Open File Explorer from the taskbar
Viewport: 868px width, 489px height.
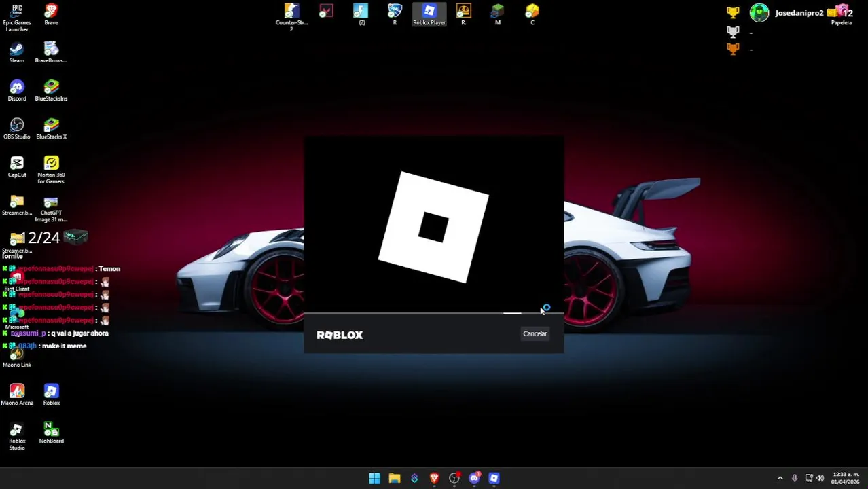coord(394,478)
